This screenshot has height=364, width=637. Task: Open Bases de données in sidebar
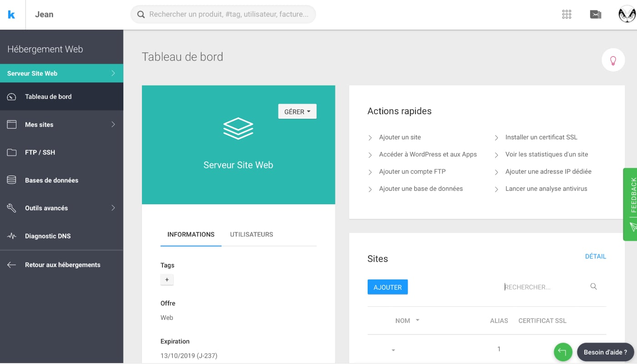coord(51,180)
